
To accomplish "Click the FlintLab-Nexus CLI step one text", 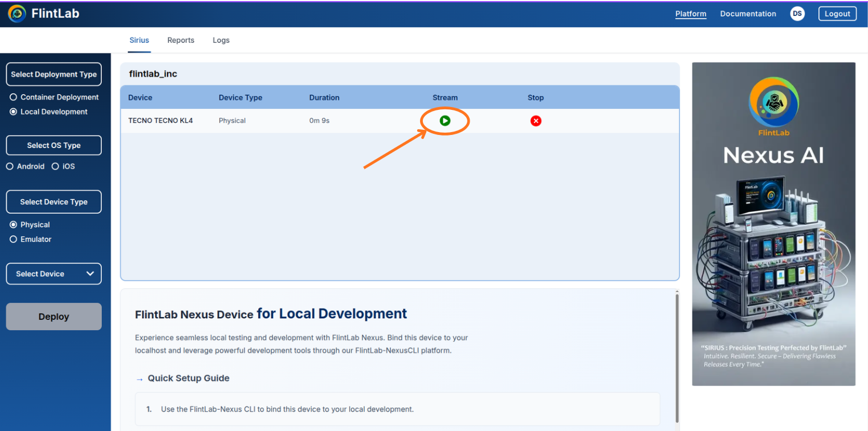I will (287, 409).
